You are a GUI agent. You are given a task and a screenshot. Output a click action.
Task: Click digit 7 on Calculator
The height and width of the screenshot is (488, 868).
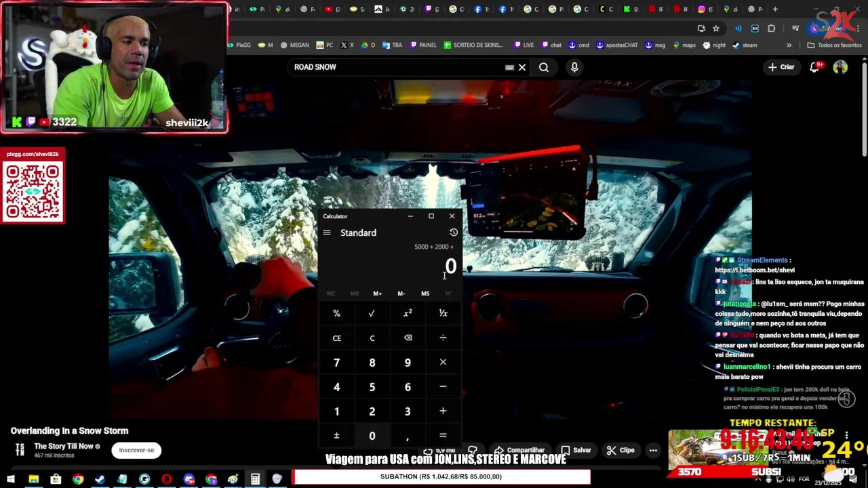tap(336, 362)
